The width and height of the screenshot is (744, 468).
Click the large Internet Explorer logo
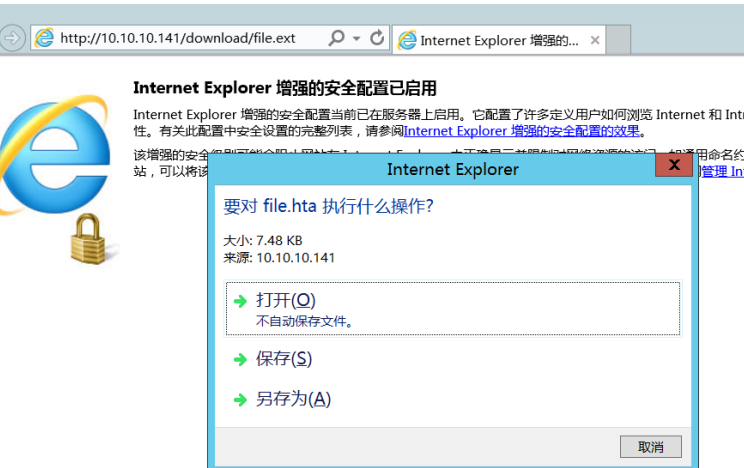pos(55,154)
